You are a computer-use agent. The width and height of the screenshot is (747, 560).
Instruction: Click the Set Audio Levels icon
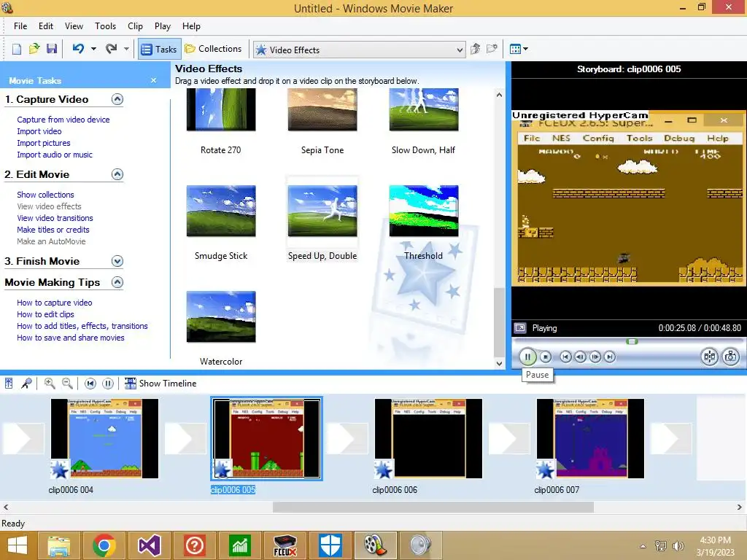(9, 384)
